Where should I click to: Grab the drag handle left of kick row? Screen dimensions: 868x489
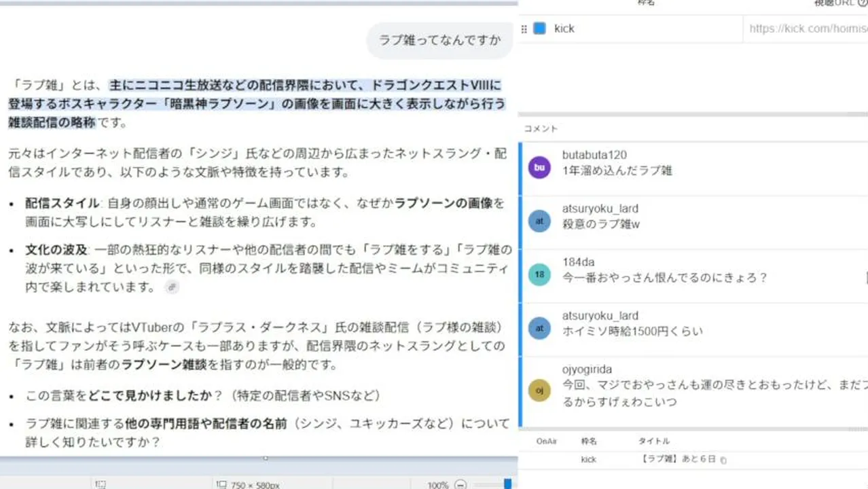tap(524, 29)
